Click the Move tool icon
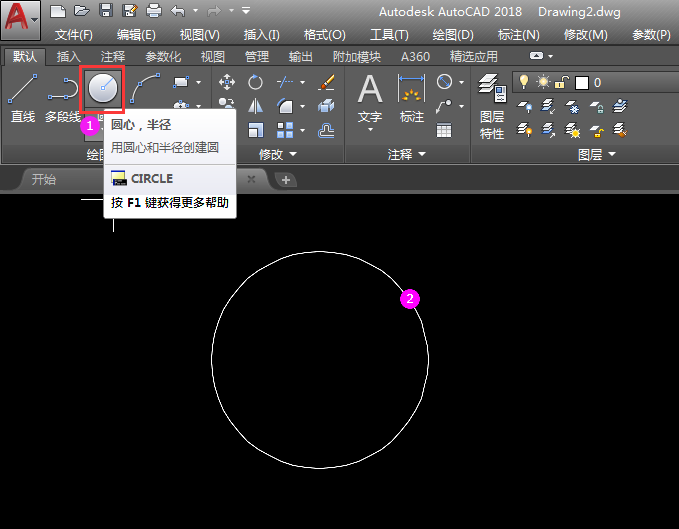This screenshot has width=679, height=529. pos(227,82)
